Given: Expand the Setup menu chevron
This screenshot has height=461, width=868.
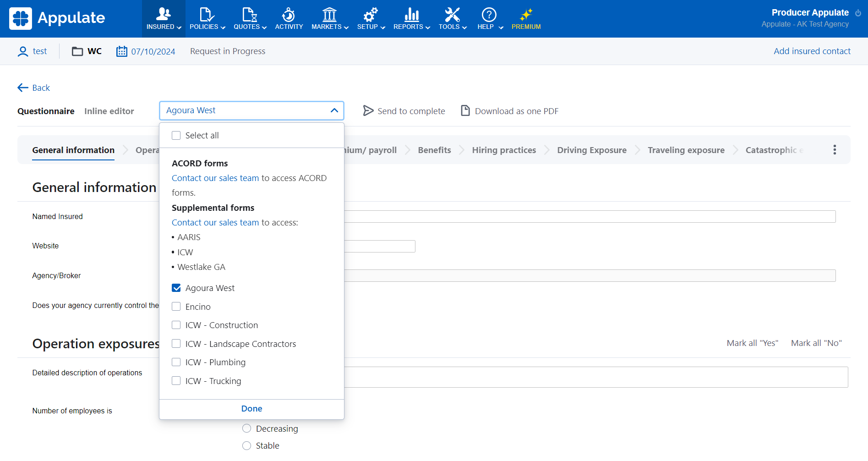Looking at the screenshot, I should tap(383, 27).
